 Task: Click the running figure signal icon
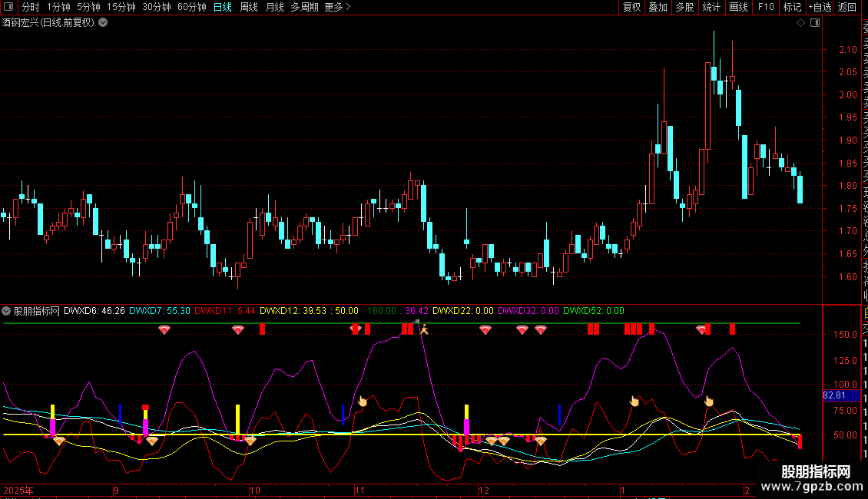coord(422,329)
